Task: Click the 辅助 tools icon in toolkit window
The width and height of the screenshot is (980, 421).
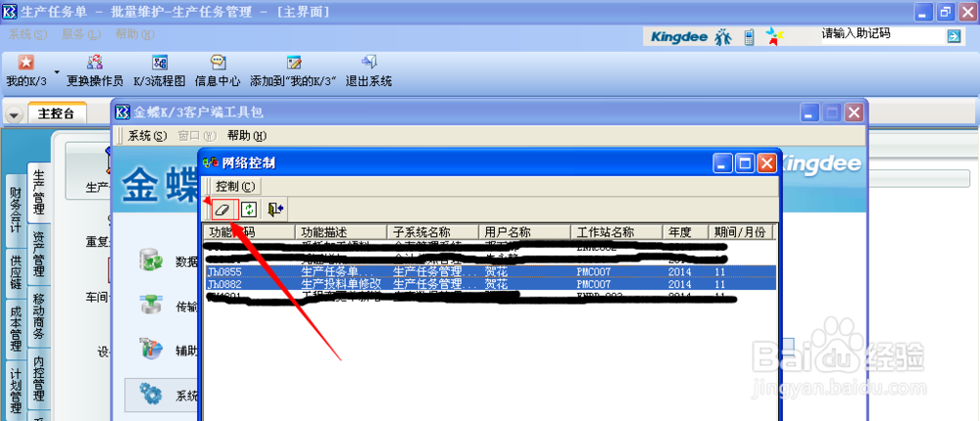Action: click(151, 350)
